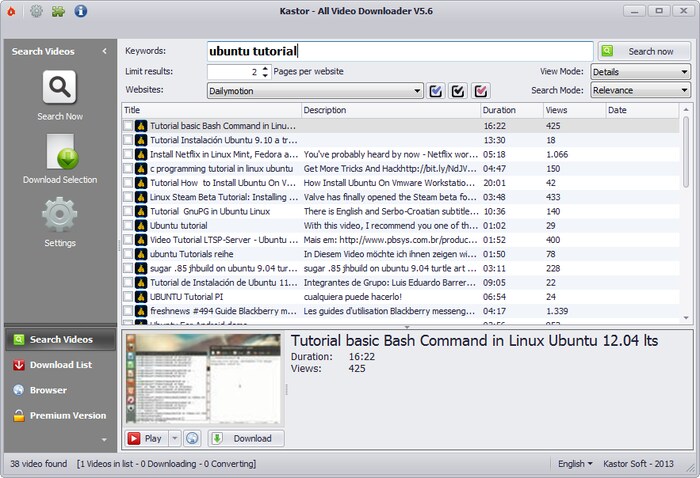Click site icon of 'Linux Steam Beta' row
The image size is (700, 478).
(141, 197)
